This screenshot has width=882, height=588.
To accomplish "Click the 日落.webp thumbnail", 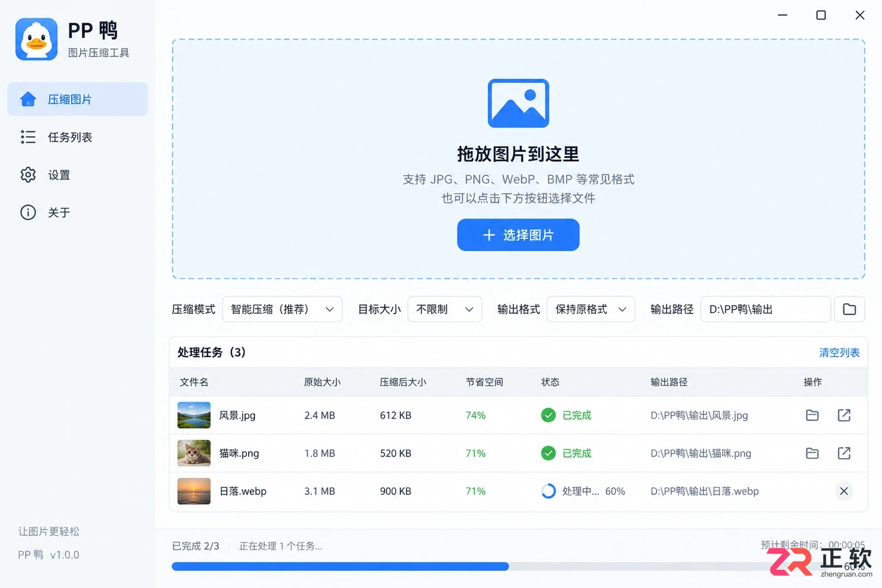I will click(x=194, y=491).
